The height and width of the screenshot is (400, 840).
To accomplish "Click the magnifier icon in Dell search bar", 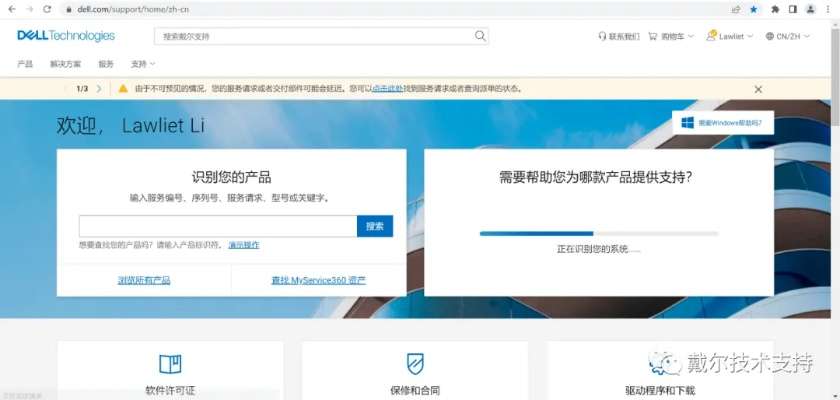I will (x=480, y=36).
